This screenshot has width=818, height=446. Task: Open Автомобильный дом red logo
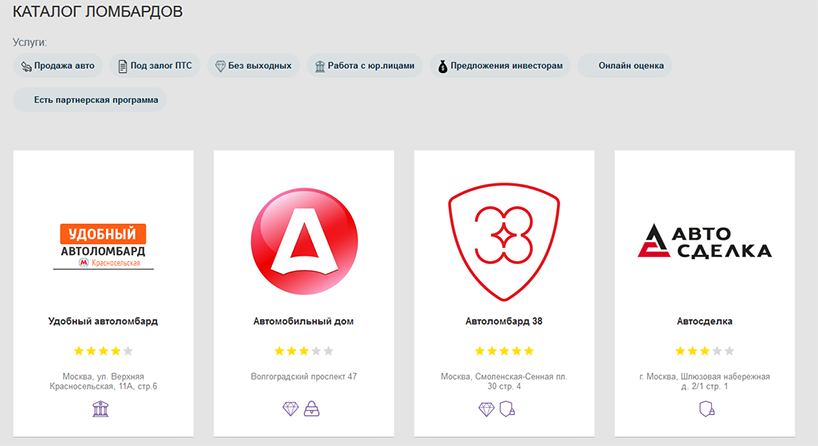pyautogui.click(x=304, y=242)
